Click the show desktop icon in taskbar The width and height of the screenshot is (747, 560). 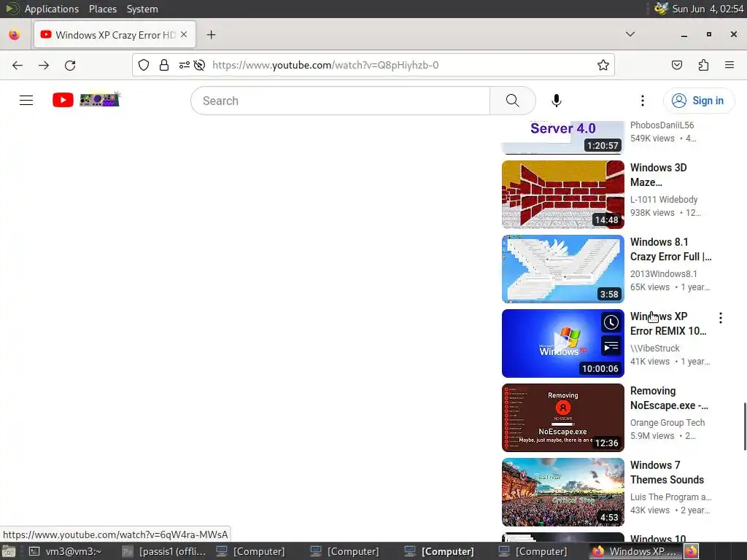tap(9, 551)
